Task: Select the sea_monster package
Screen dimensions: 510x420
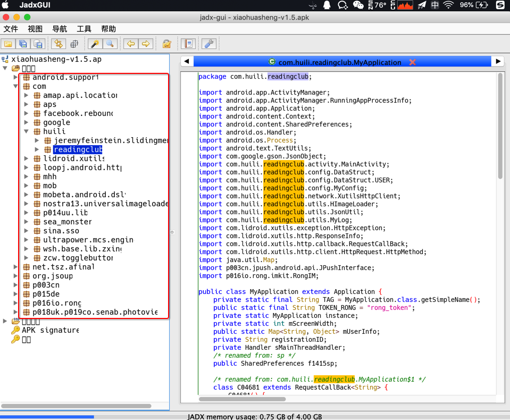Action: click(x=68, y=222)
